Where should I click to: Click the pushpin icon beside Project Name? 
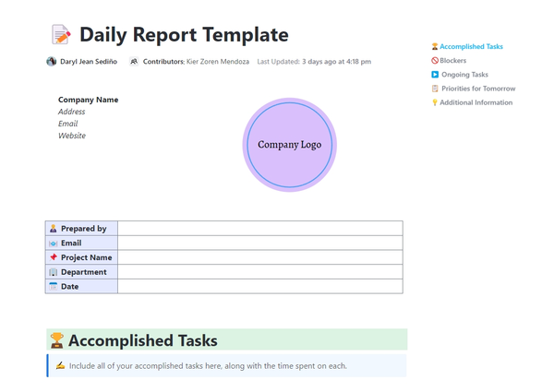pyautogui.click(x=54, y=257)
